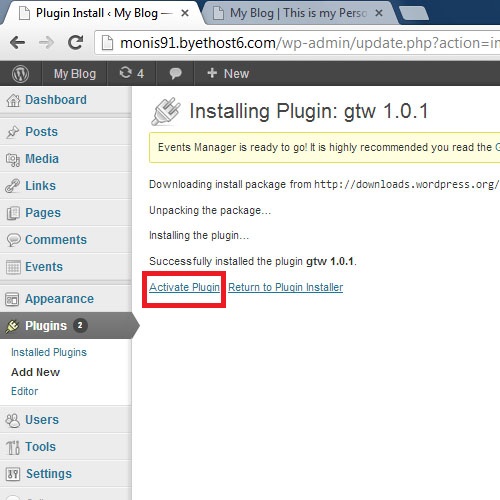Click the Events calendar icon
Screen dimensions: 500x500
point(13,267)
